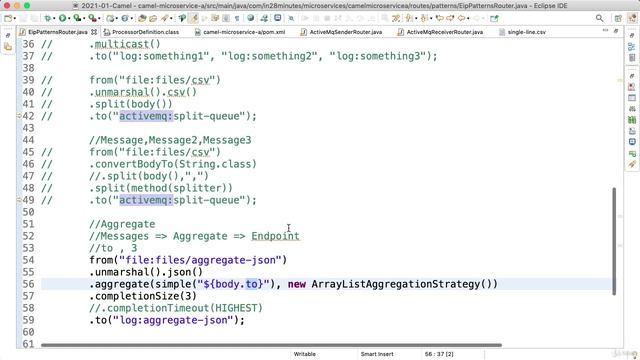Click the Toggle Breadcrumb icon
This screenshot has width=640, height=360.
(182, 18)
